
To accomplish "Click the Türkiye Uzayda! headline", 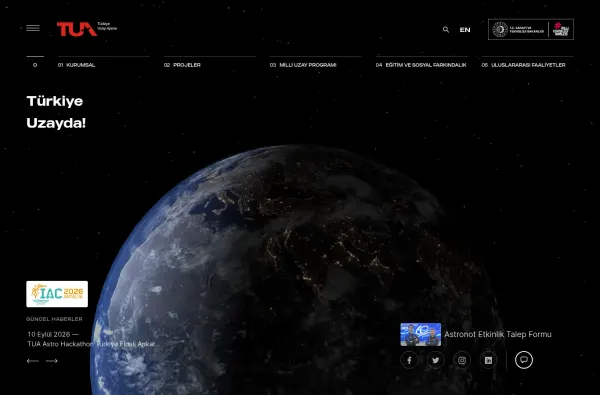I will click(x=56, y=112).
